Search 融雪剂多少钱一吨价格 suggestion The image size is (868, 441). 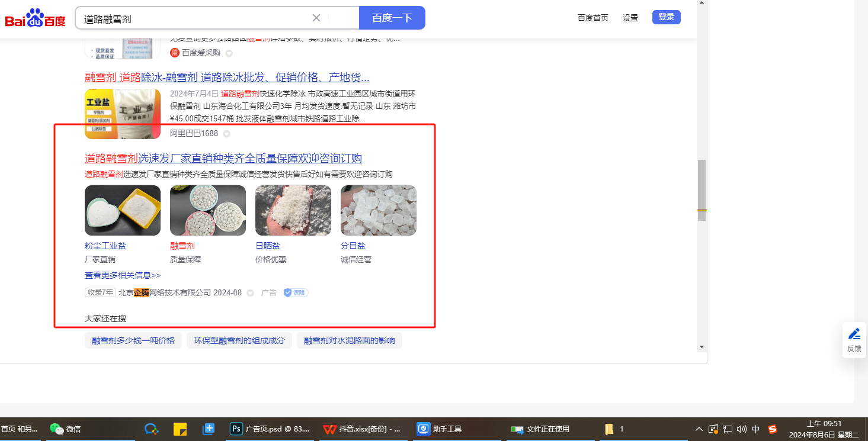tap(133, 340)
